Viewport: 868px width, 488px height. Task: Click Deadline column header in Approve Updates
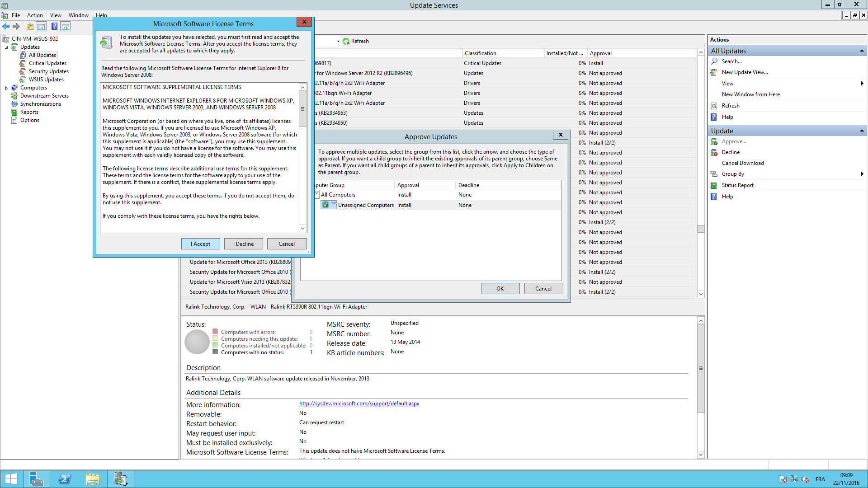click(x=509, y=185)
